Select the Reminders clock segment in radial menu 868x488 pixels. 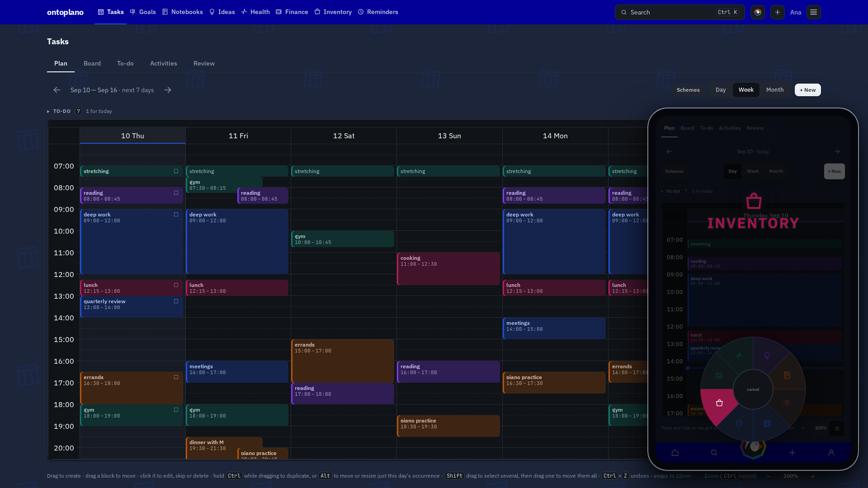pos(739,423)
